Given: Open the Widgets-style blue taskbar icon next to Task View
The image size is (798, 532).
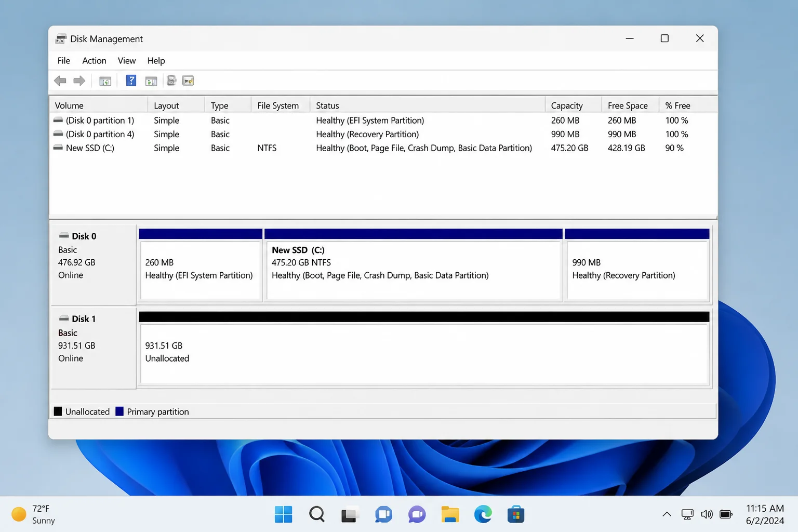Looking at the screenshot, I should pyautogui.click(x=383, y=514).
